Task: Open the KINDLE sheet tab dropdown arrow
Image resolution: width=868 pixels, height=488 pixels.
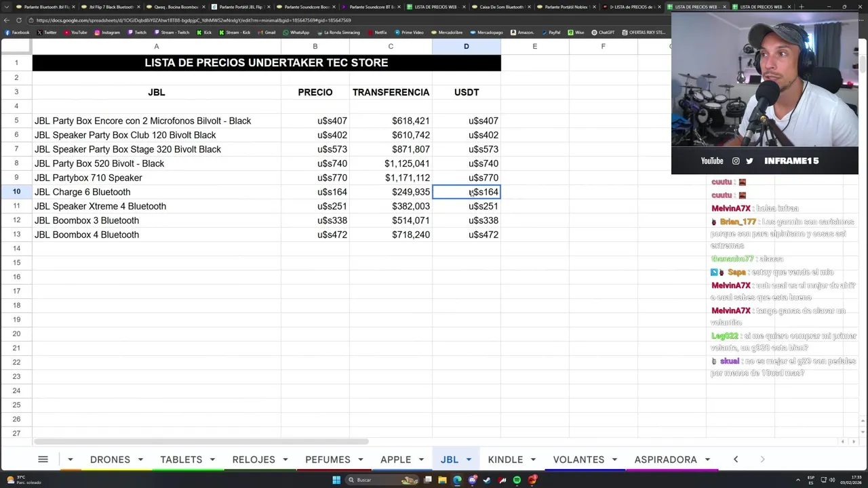Action: pyautogui.click(x=534, y=460)
